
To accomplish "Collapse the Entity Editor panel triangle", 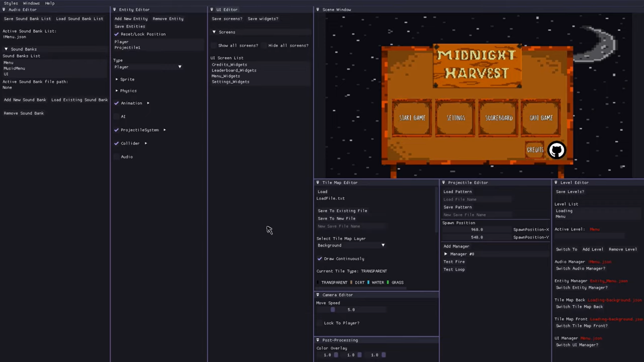I will 114,10.
